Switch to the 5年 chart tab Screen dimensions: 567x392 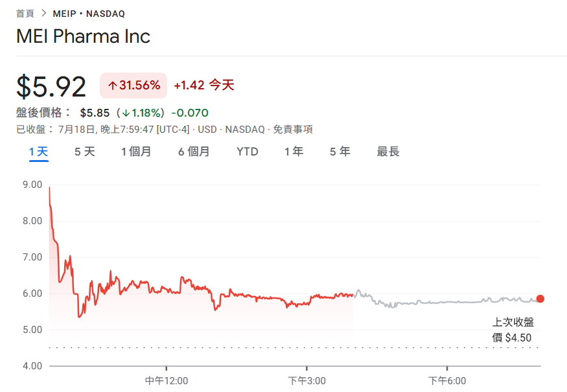pos(340,152)
